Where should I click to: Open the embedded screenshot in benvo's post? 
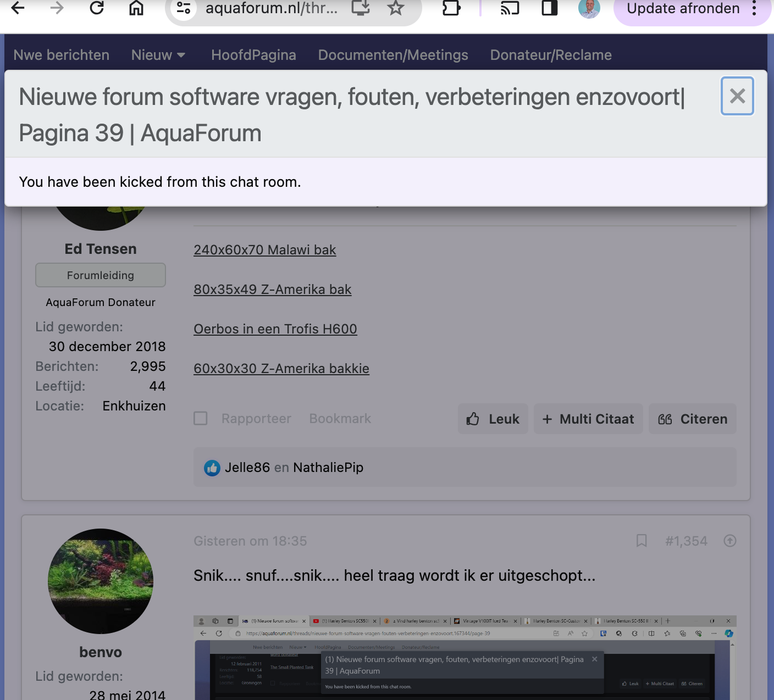tap(465, 657)
